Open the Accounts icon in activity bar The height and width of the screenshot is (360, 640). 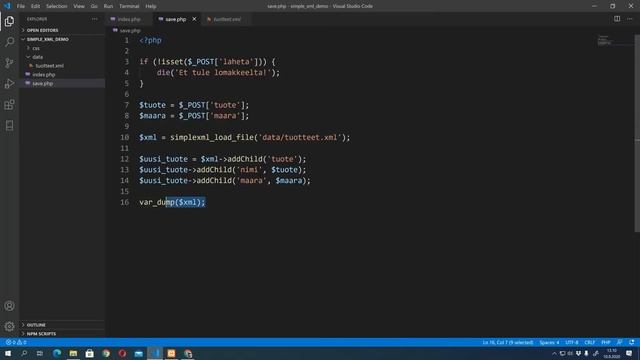[9, 306]
